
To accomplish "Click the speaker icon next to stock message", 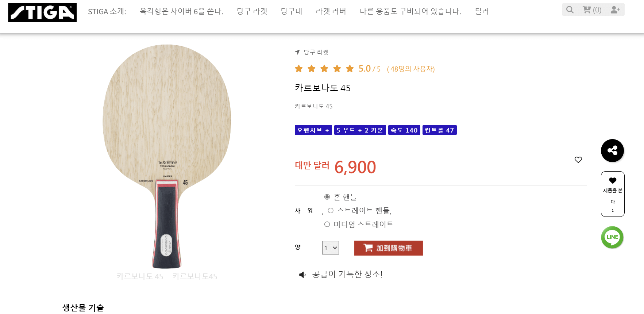I will pyautogui.click(x=301, y=275).
